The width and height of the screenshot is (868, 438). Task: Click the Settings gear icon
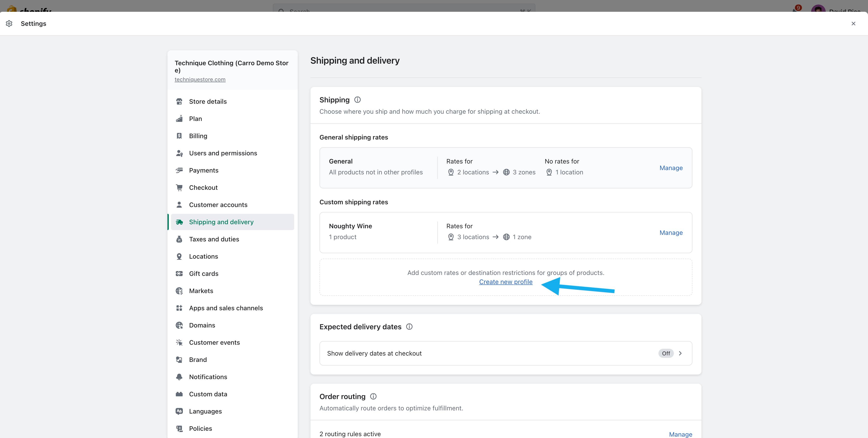9,24
